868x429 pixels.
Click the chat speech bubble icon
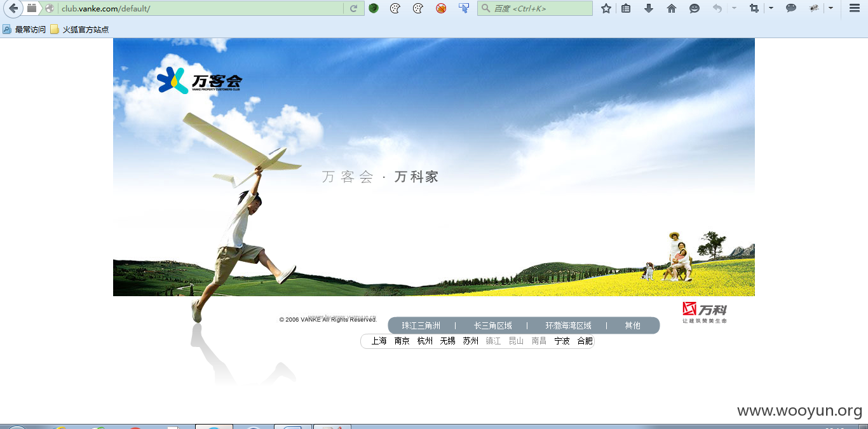click(x=791, y=8)
